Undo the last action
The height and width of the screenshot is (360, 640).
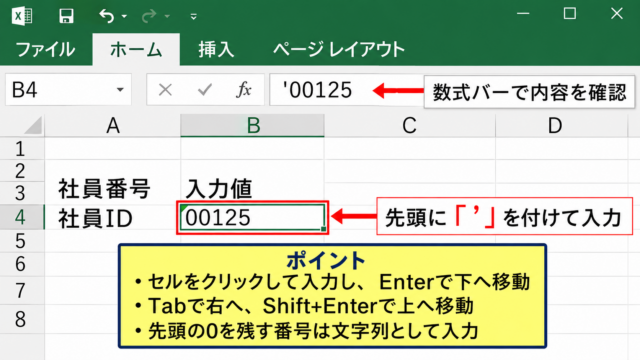pyautogui.click(x=107, y=16)
